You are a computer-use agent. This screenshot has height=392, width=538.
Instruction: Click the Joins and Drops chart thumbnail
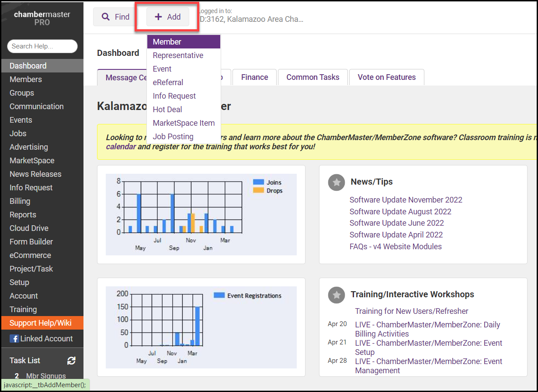201,214
